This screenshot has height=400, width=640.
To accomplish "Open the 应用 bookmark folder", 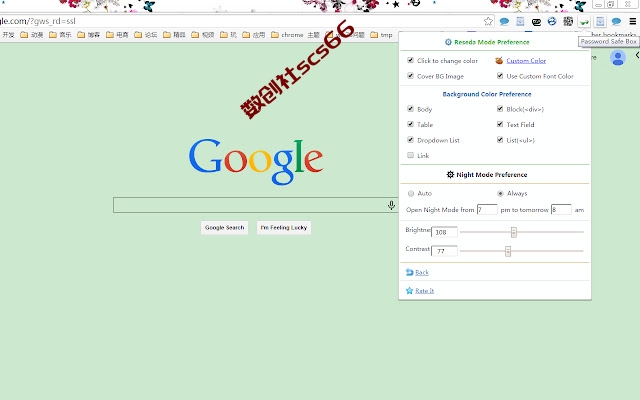I will tap(253, 35).
